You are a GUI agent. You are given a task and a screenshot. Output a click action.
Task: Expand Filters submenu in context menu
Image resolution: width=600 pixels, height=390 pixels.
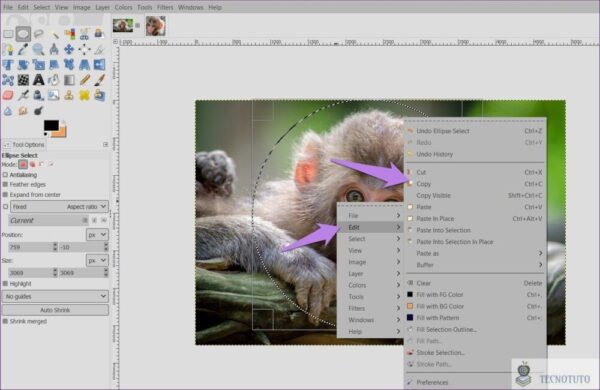coord(370,308)
